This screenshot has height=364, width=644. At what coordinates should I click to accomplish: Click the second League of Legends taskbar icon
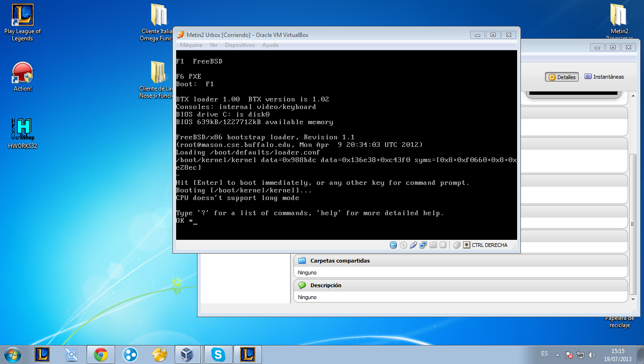point(248,355)
